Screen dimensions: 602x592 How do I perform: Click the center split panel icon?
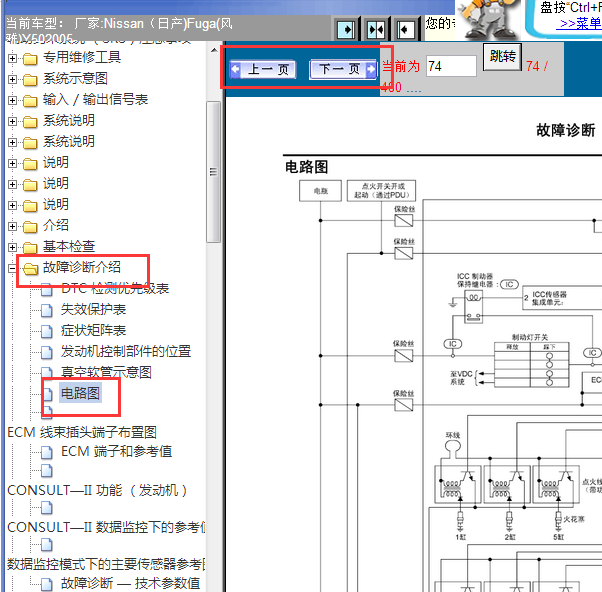[x=375, y=29]
